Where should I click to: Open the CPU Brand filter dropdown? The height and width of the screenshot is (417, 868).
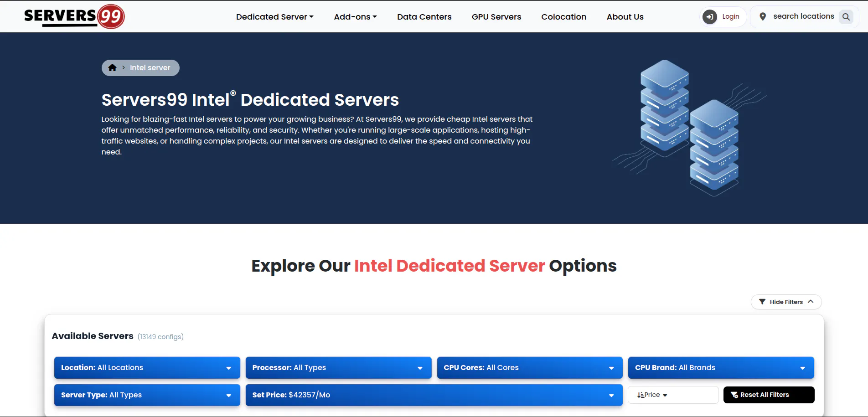coord(721,368)
